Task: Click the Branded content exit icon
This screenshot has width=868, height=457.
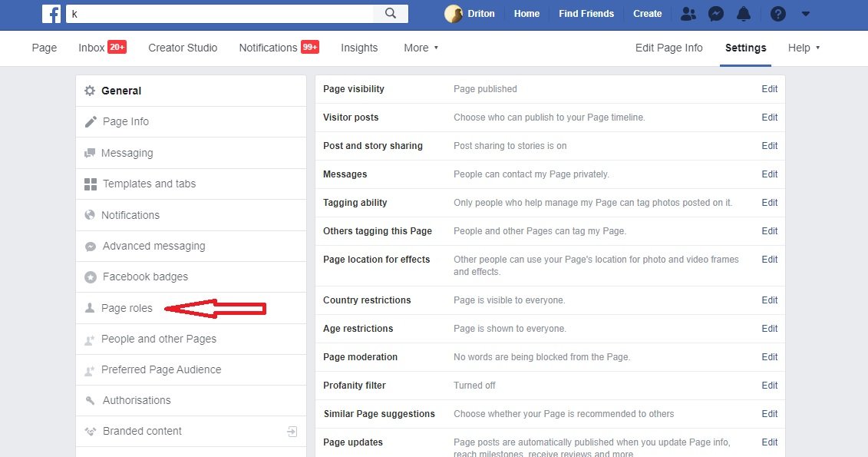Action: pyautogui.click(x=292, y=432)
